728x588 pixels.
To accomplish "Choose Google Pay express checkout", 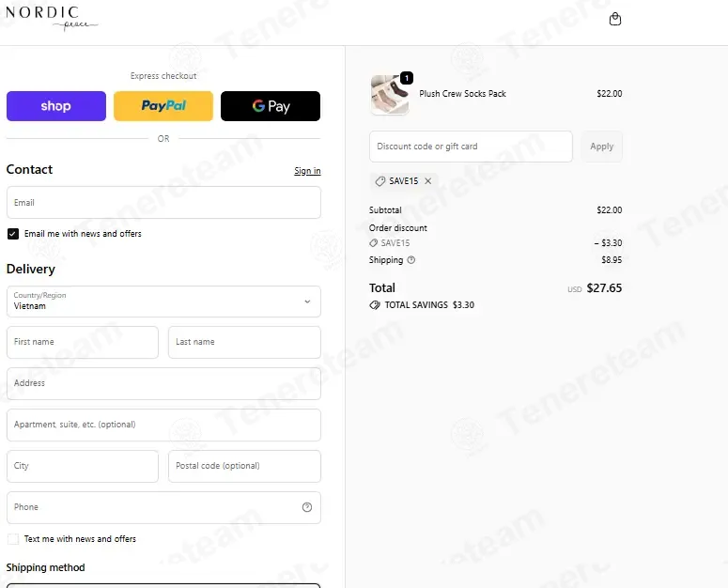I will pyautogui.click(x=271, y=106).
